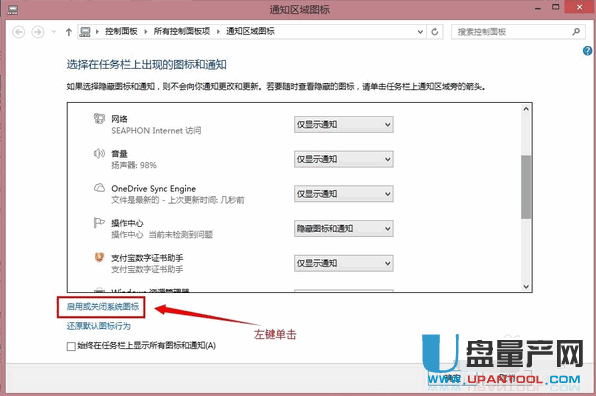Click '扬声器: 98%' text
The height and width of the screenshot is (396, 596).
pos(134,165)
